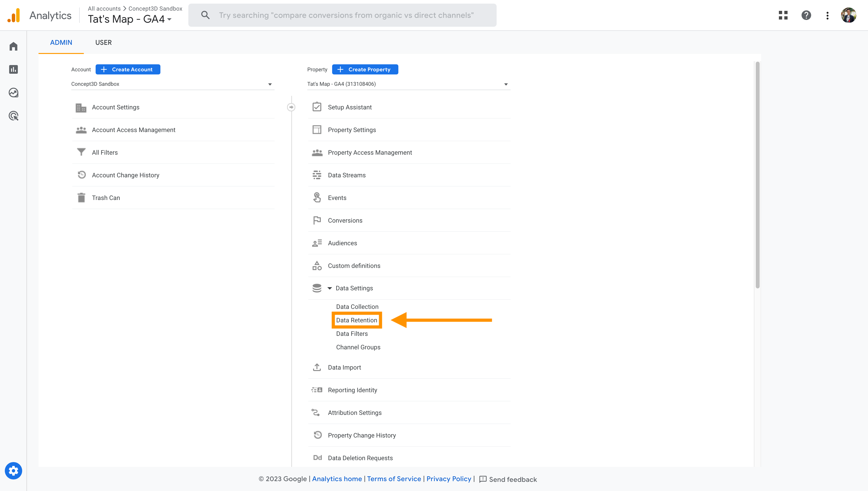Open the Help question mark icon
868x491 pixels.
coord(806,15)
